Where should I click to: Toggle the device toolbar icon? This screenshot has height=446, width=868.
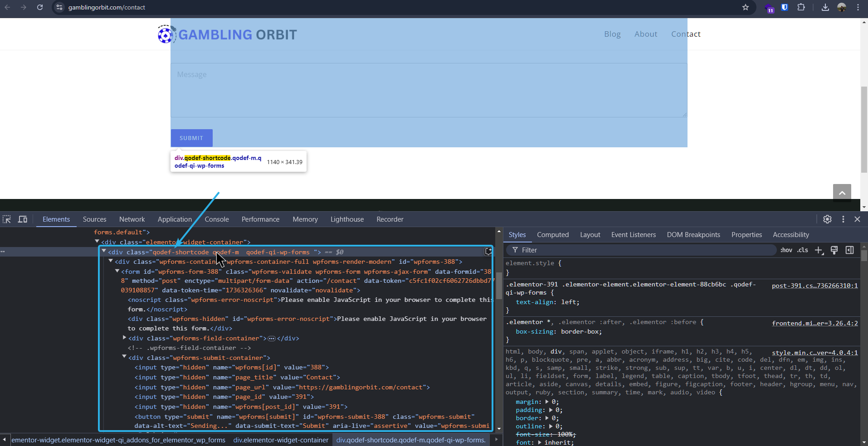pos(23,219)
